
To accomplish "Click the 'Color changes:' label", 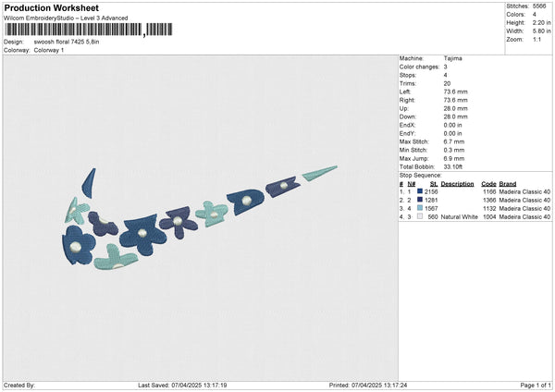I will pos(419,67).
